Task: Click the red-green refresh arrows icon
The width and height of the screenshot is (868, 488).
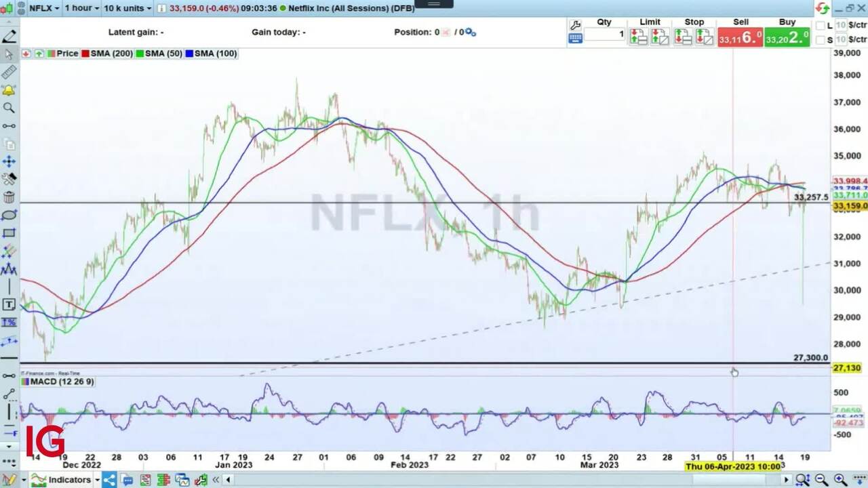Action: tap(822, 8)
